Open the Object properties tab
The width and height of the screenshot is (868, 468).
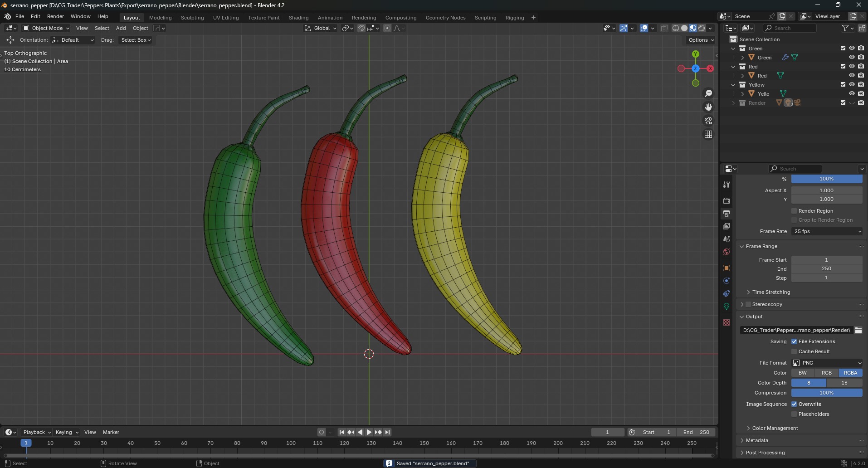[727, 268]
